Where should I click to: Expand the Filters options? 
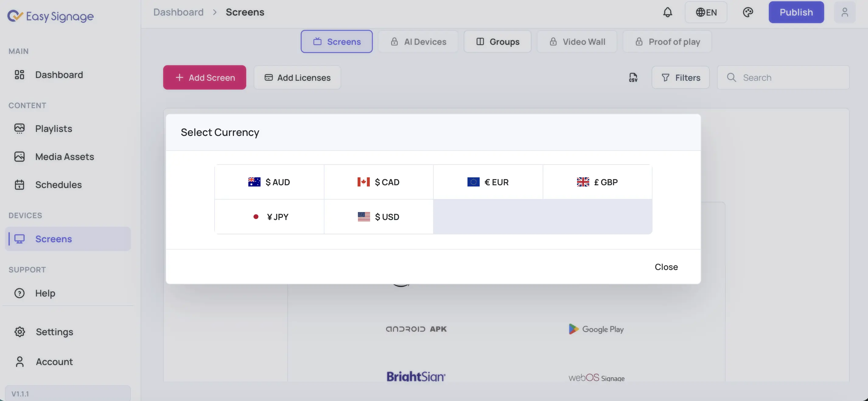tap(680, 78)
